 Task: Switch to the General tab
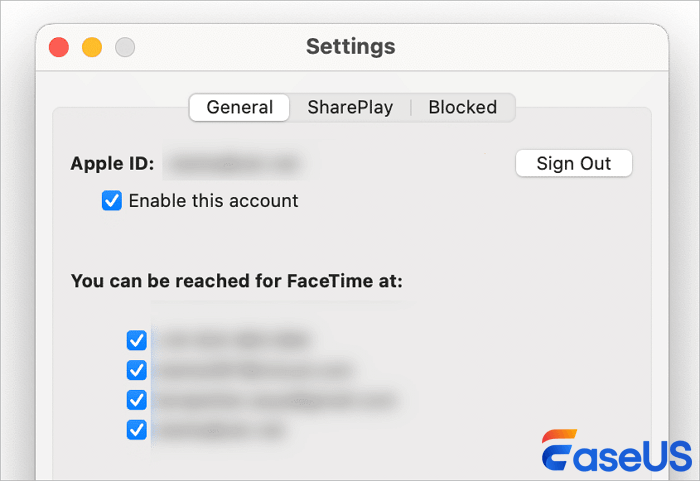point(240,107)
